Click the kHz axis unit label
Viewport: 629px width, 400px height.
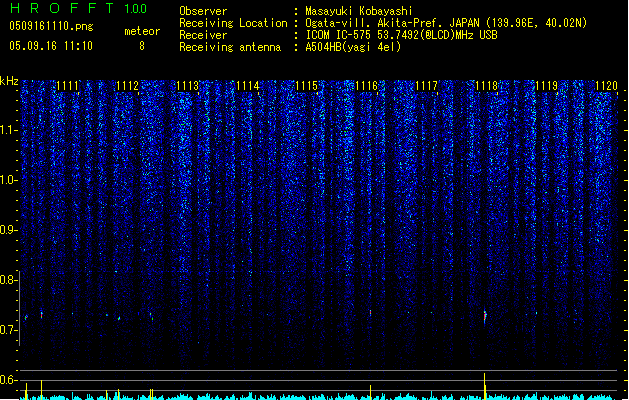click(x=9, y=81)
